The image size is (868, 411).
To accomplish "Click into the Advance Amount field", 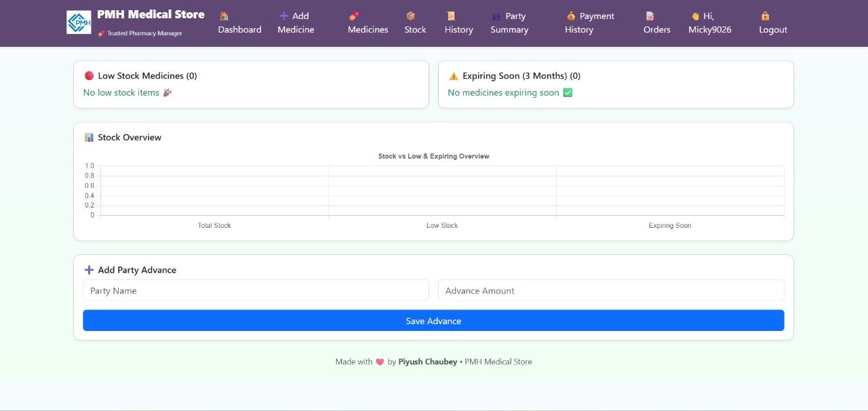I will click(611, 290).
